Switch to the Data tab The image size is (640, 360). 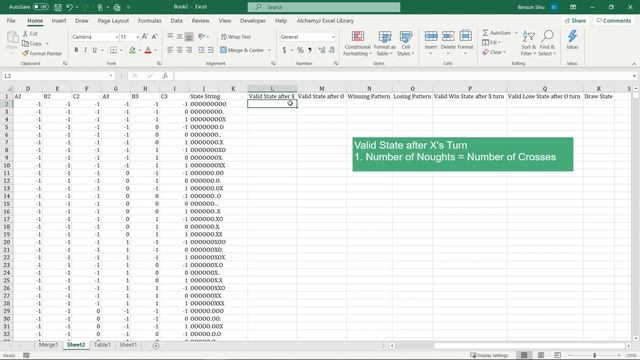click(176, 20)
